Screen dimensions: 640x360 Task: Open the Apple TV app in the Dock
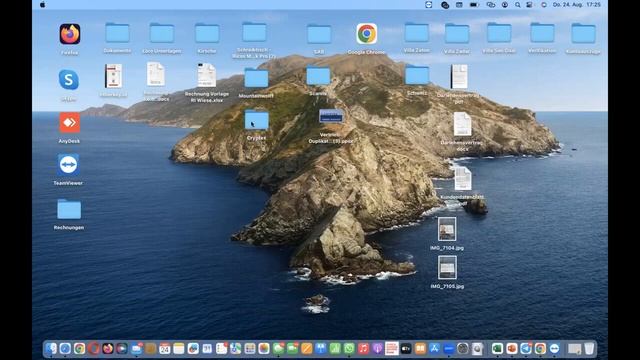point(406,349)
